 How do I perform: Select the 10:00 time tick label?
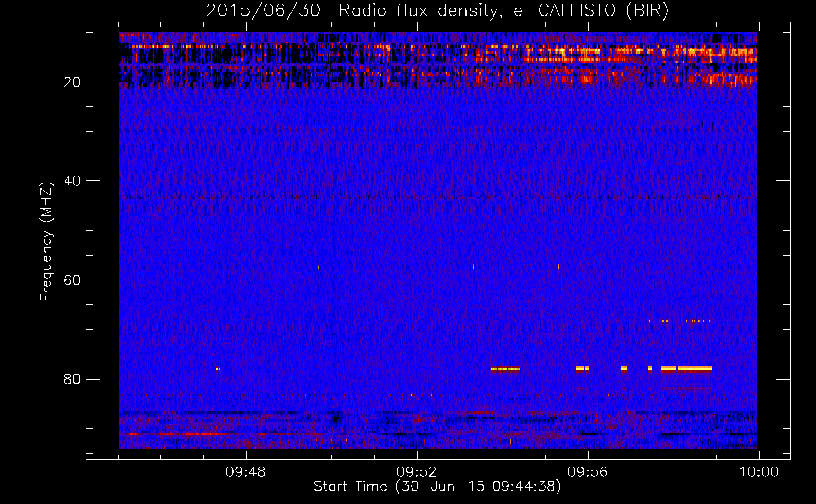coord(759,472)
